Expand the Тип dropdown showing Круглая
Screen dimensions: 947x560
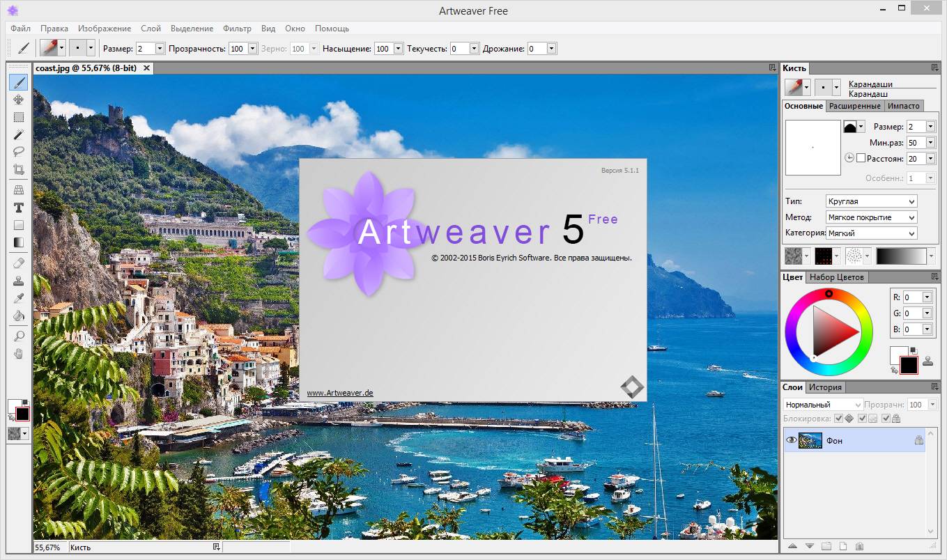(x=871, y=201)
